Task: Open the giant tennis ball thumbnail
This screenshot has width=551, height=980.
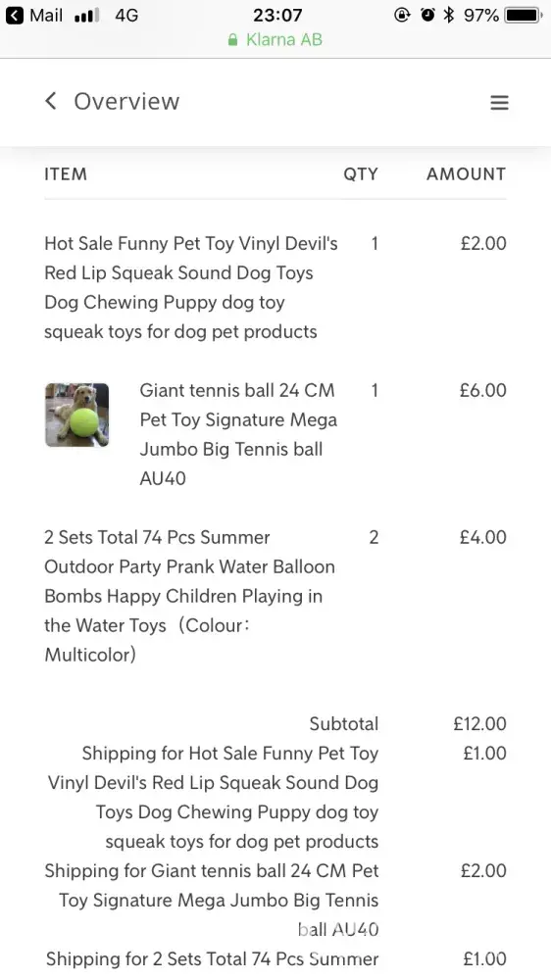Action: pos(76,415)
